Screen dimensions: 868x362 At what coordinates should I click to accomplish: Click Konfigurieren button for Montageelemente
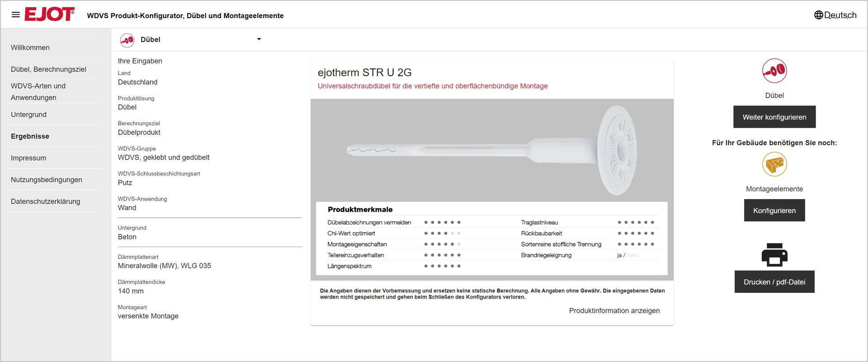774,210
